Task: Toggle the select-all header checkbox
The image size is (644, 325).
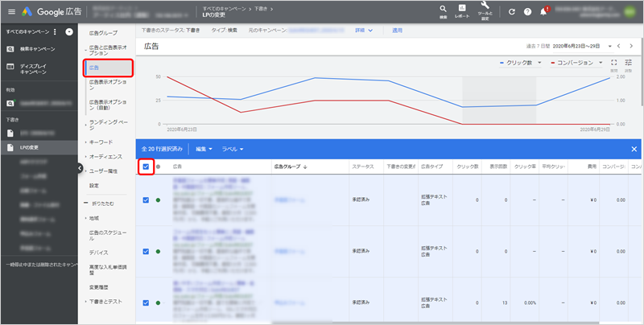Action: pyautogui.click(x=146, y=167)
